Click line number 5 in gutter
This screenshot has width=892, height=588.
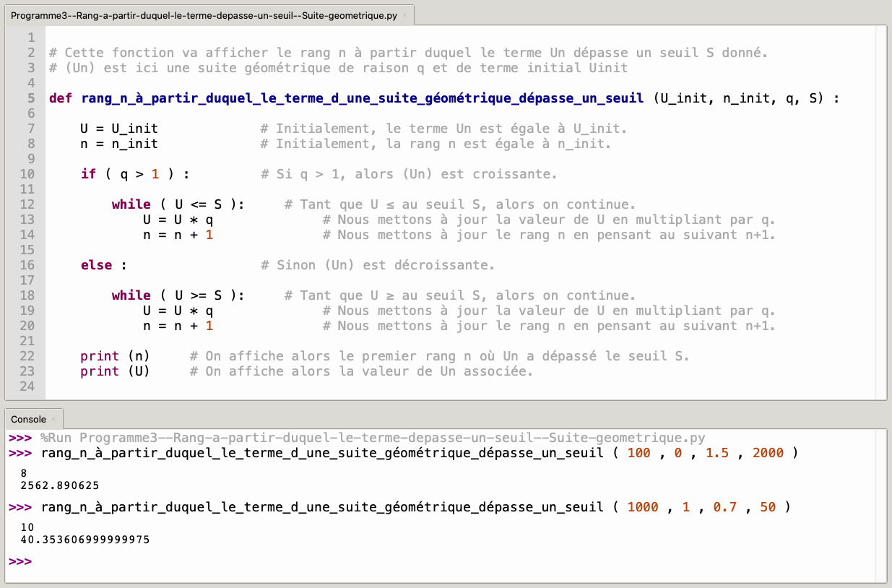click(x=30, y=98)
